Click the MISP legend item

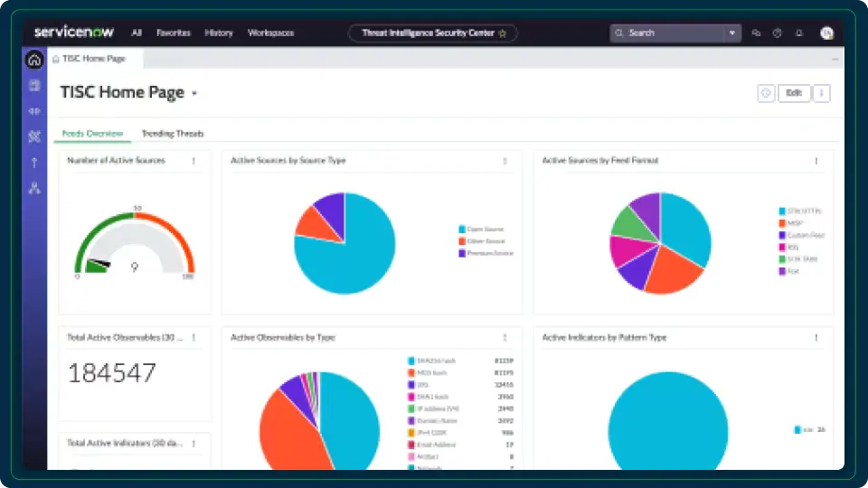[x=790, y=223]
